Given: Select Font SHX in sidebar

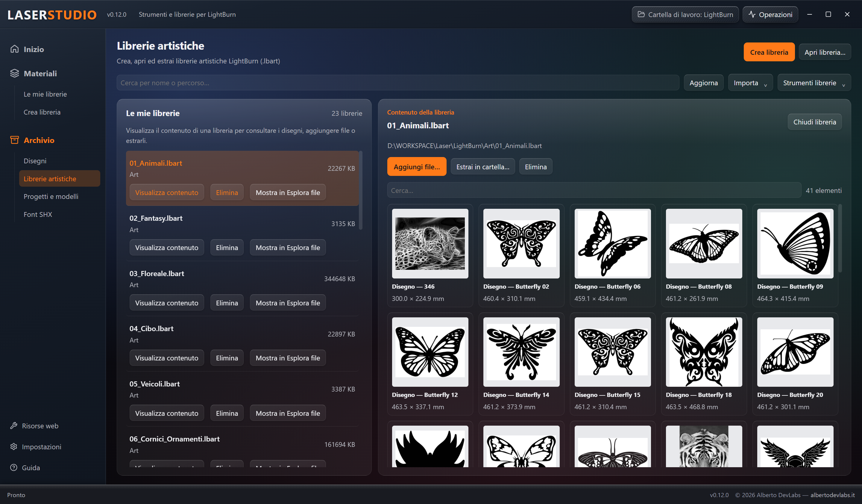Looking at the screenshot, I should pos(38,214).
